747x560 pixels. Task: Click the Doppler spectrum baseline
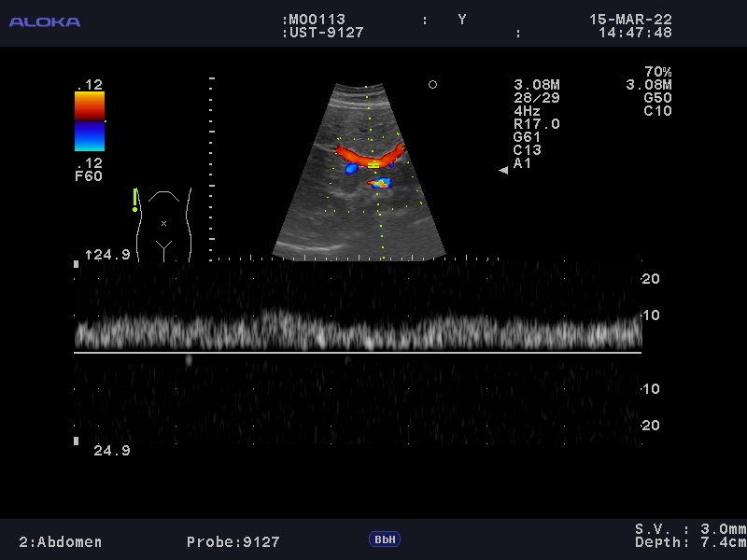[358, 352]
